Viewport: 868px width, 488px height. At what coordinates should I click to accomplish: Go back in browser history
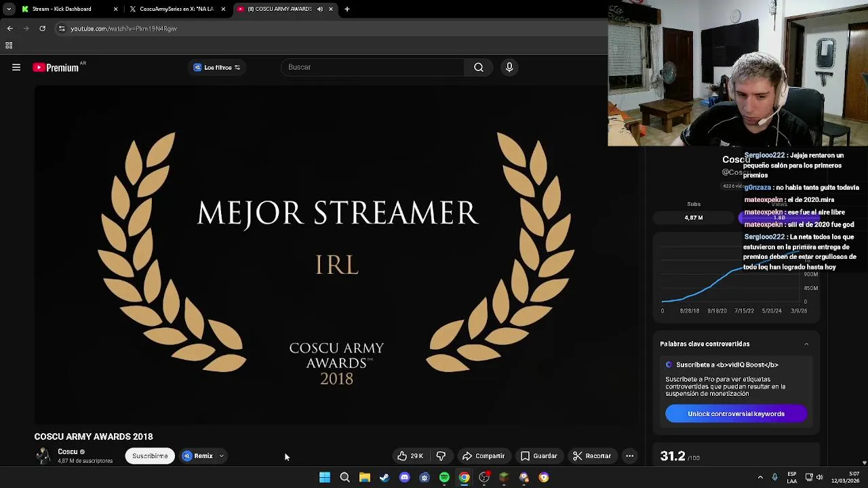point(9,28)
